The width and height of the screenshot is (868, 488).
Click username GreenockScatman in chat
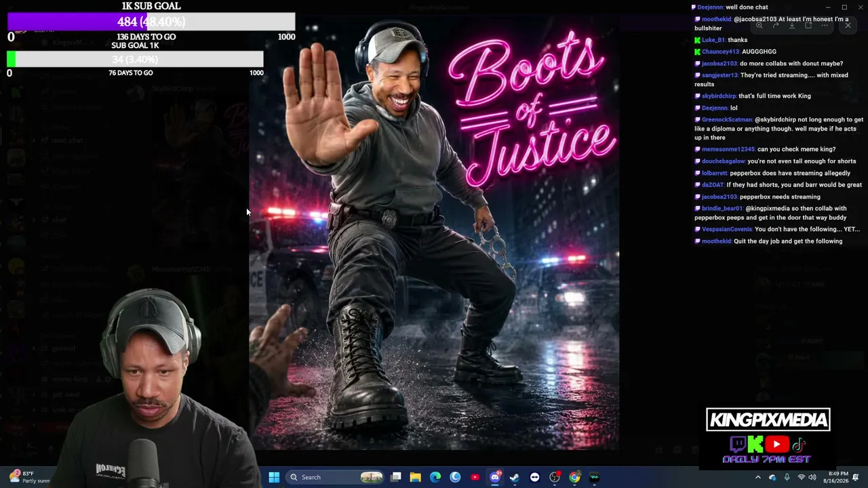tap(727, 120)
